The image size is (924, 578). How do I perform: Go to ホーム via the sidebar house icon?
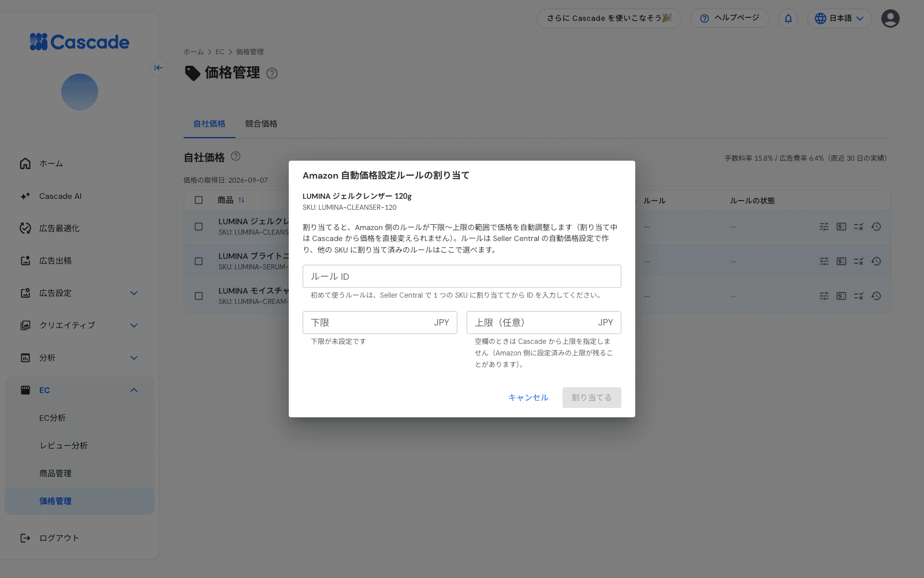(x=25, y=164)
